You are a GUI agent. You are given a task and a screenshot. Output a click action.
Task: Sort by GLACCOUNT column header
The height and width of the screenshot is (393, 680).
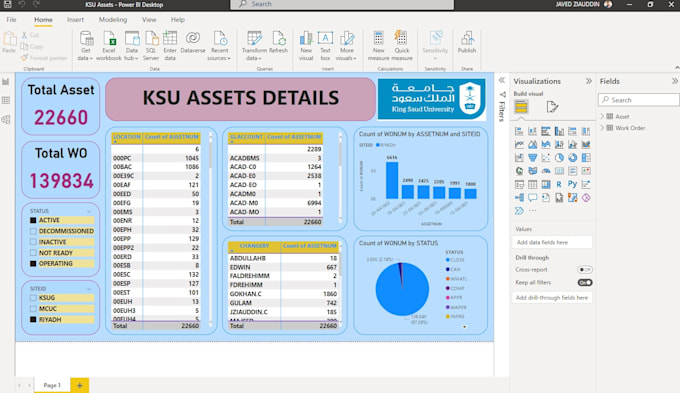point(246,137)
